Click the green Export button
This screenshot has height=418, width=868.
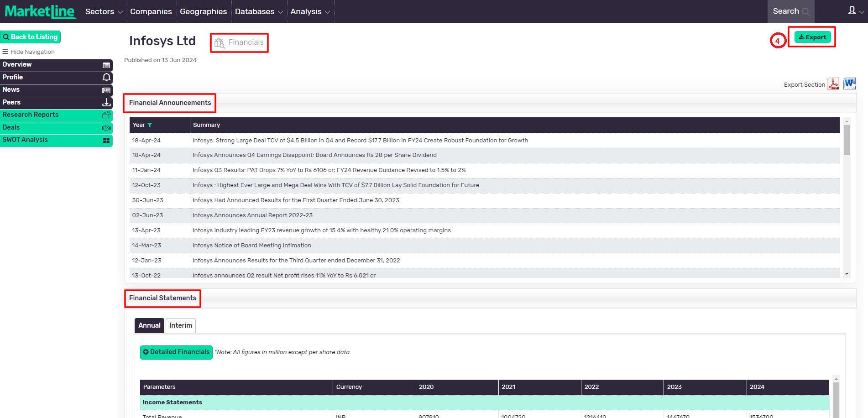[x=812, y=37]
